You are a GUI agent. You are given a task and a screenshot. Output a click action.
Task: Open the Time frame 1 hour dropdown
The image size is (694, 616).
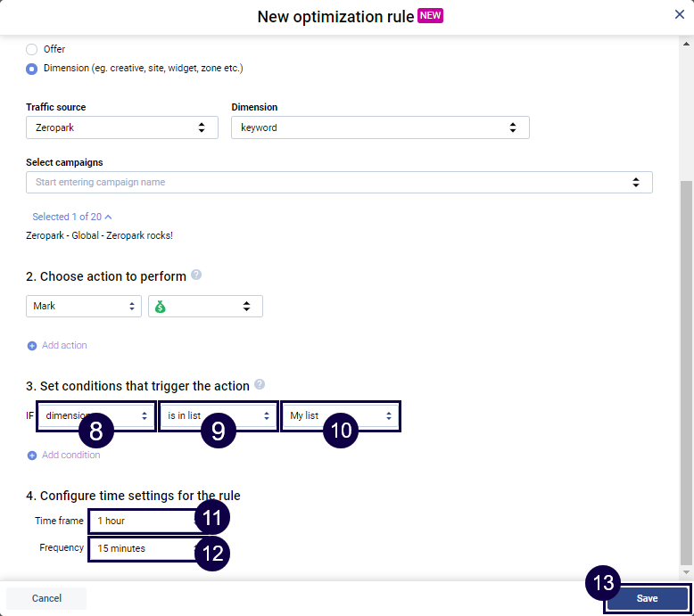143,521
